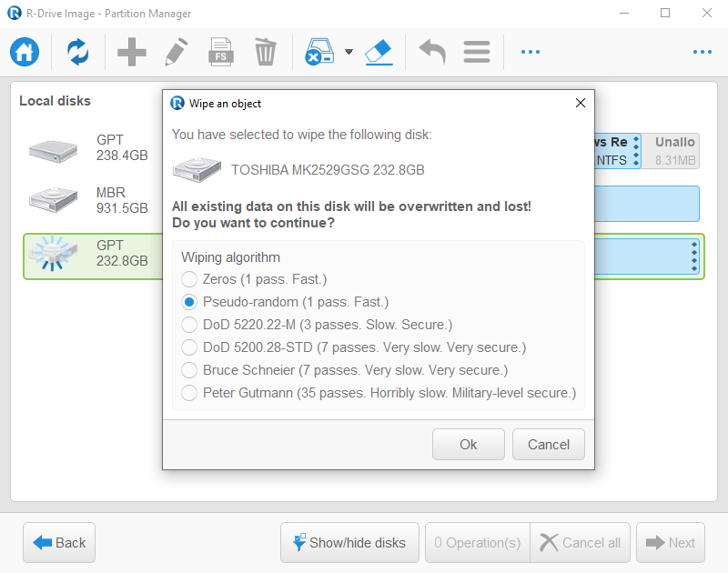Confirm wipe with Ok button
Screen dimensions: 728x573
468,445
